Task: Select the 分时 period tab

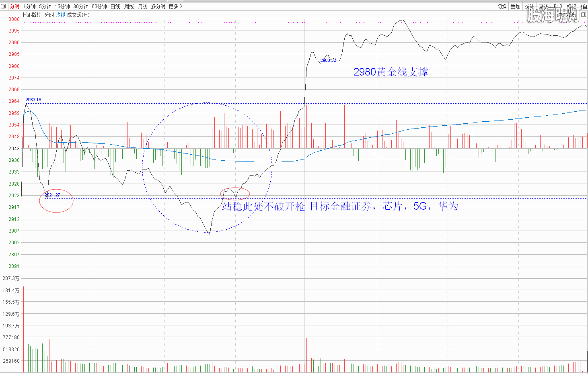Action: 14,6
